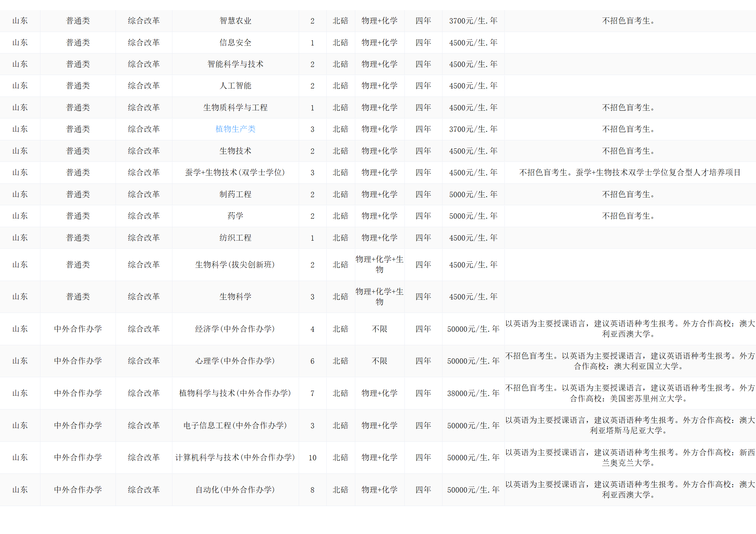Viewport: 756px width, 534px height.
Task: Click the 38000元/生.年 tuition cell
Action: [473, 393]
